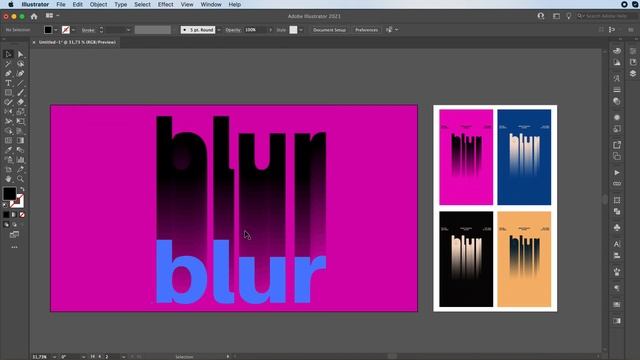
Task: Toggle Draw Normal drawing mode
Action: [6, 224]
